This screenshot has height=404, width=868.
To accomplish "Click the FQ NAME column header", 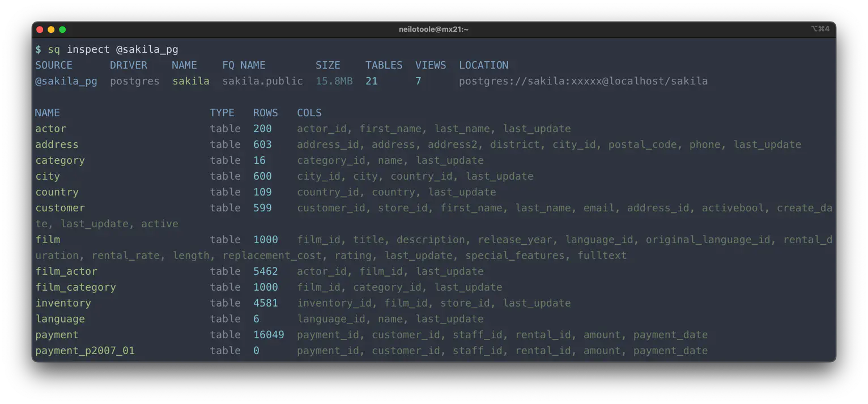I will click(244, 65).
